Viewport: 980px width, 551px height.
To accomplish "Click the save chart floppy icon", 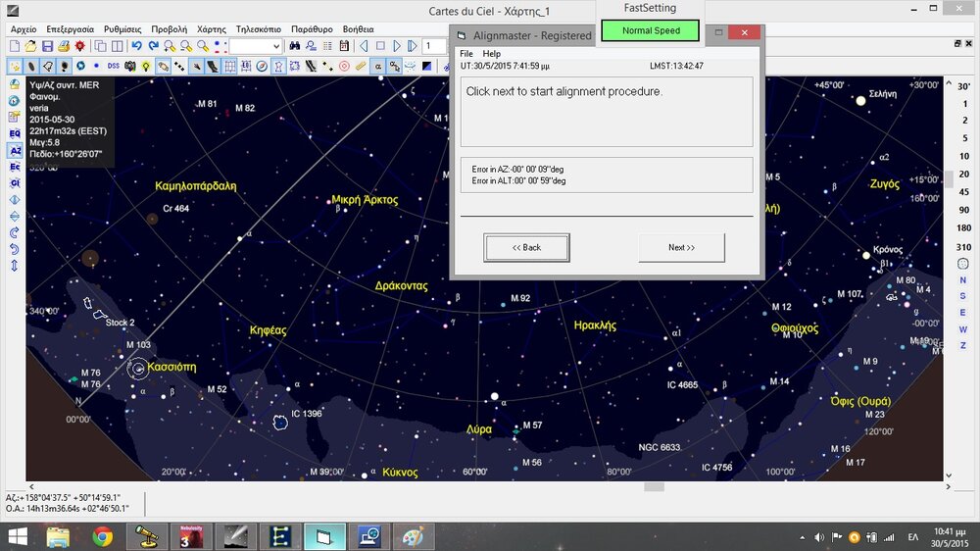I will pyautogui.click(x=47, y=46).
